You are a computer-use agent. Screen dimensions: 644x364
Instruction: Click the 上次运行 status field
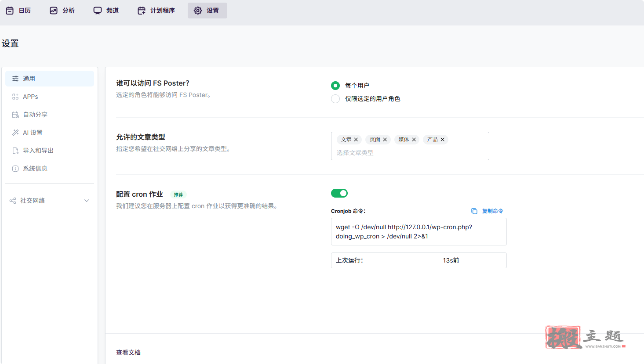(419, 260)
